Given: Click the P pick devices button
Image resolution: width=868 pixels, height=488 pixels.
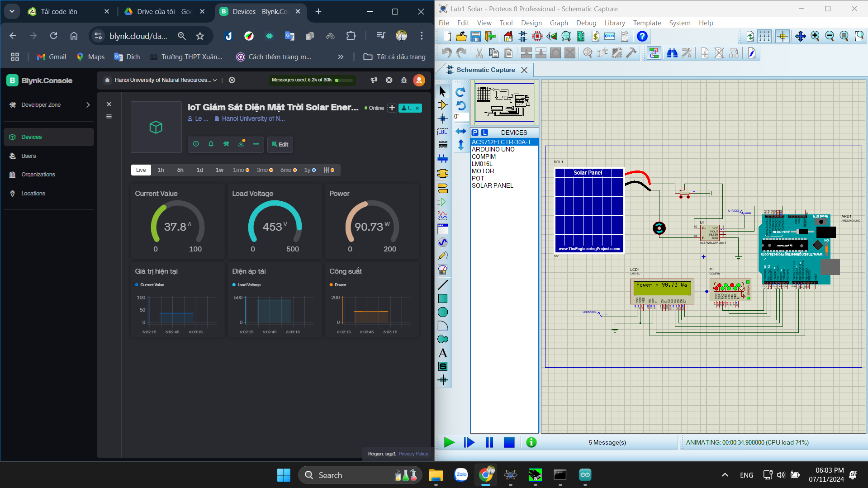Looking at the screenshot, I should pos(475,133).
